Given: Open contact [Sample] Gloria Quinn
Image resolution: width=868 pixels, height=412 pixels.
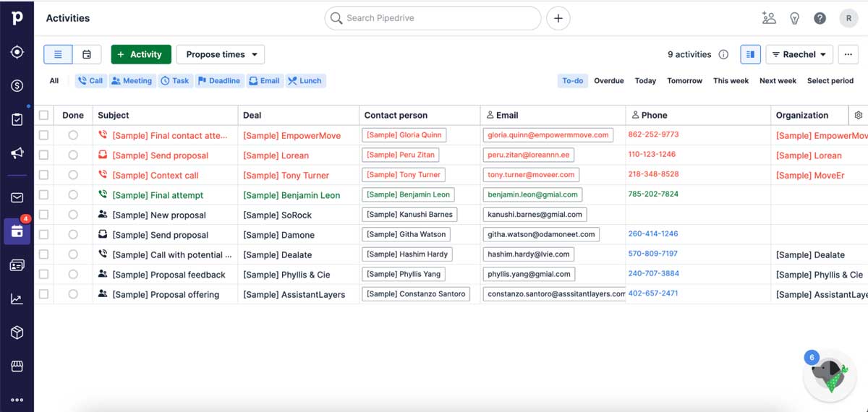Looking at the screenshot, I should click(x=404, y=134).
